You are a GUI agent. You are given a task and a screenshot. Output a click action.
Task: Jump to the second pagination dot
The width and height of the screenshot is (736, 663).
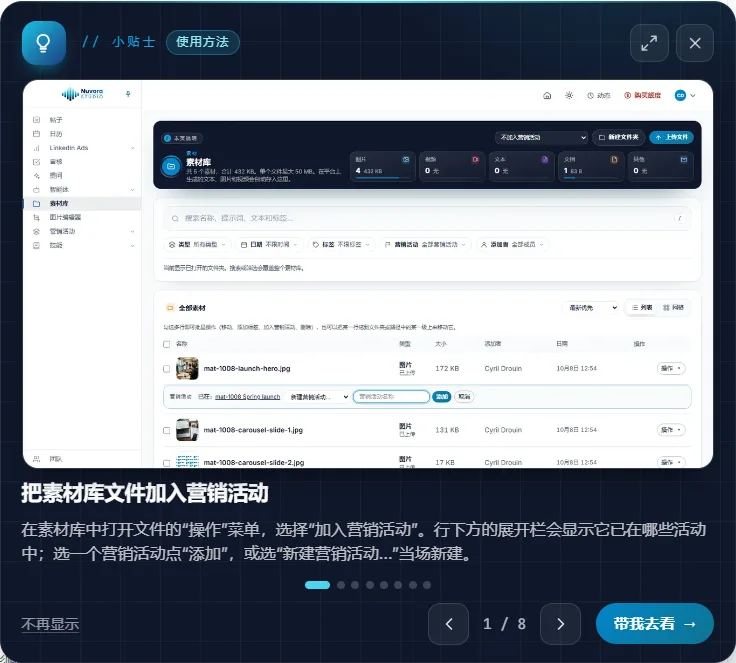(x=341, y=585)
